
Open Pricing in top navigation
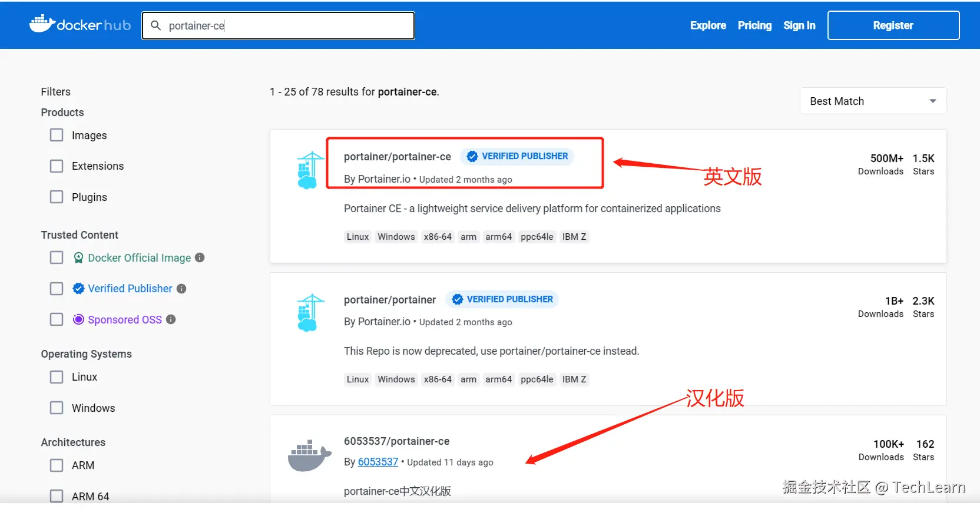(754, 25)
